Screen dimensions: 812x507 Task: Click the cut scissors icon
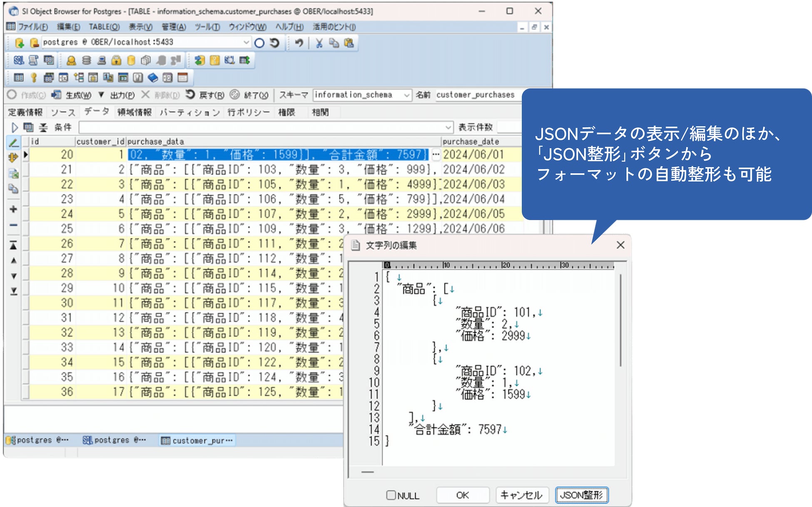[319, 43]
